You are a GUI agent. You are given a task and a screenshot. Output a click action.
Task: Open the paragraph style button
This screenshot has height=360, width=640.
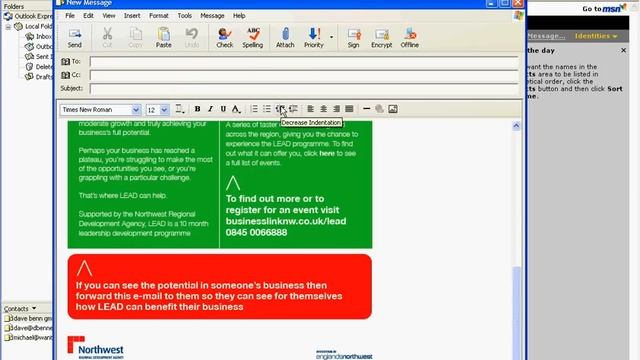(x=180, y=109)
